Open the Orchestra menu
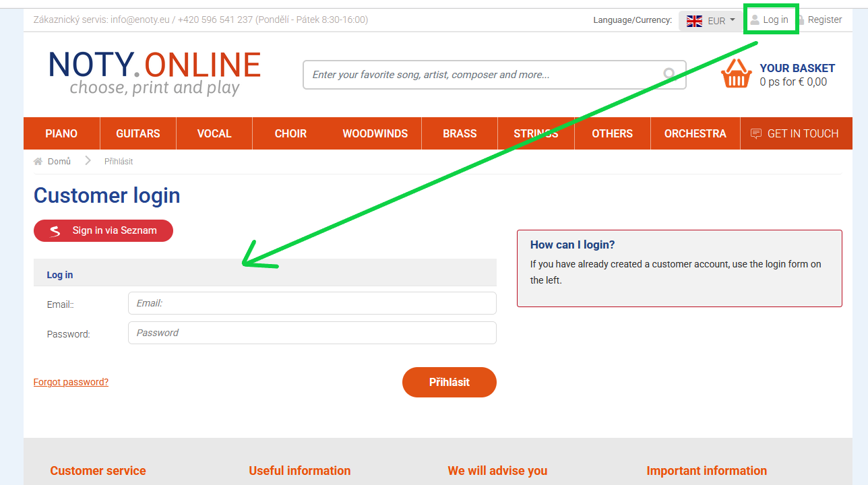This screenshot has height=485, width=868. pos(695,133)
